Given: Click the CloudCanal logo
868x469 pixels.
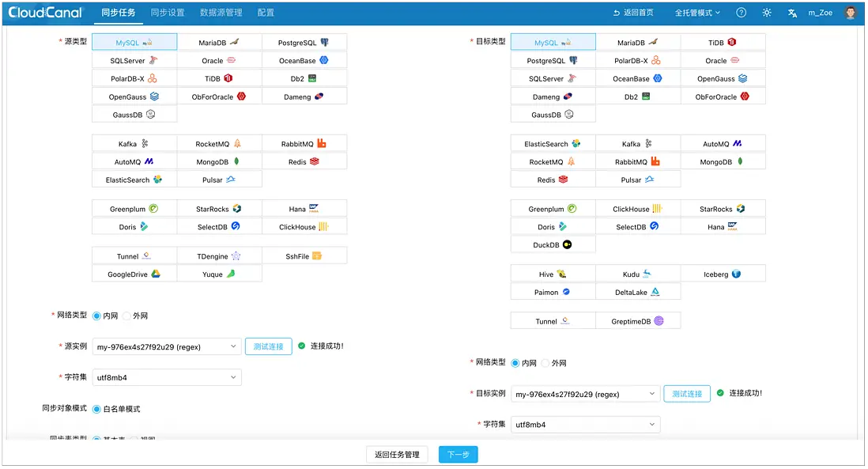Looking at the screenshot, I should [x=45, y=12].
